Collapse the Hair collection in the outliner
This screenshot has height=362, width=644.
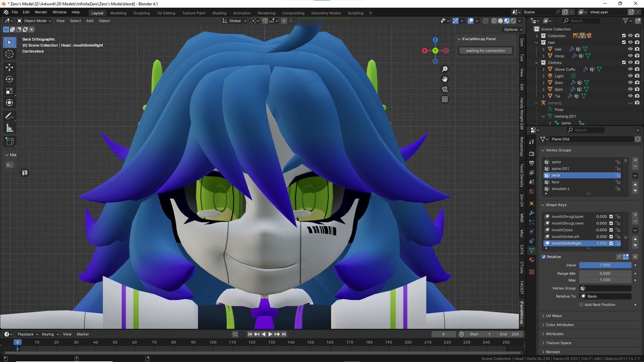pyautogui.click(x=536, y=42)
